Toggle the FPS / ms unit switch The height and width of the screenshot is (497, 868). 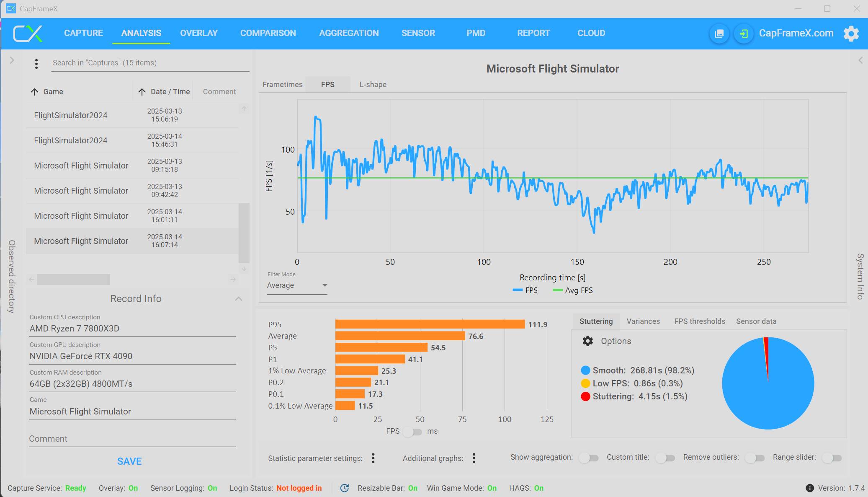click(412, 432)
